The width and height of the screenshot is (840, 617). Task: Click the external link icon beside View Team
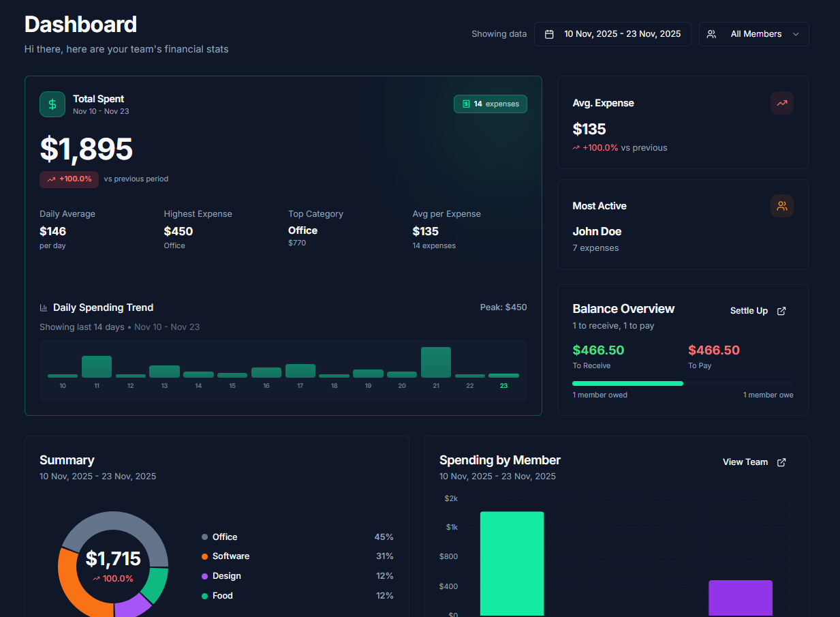coord(781,462)
